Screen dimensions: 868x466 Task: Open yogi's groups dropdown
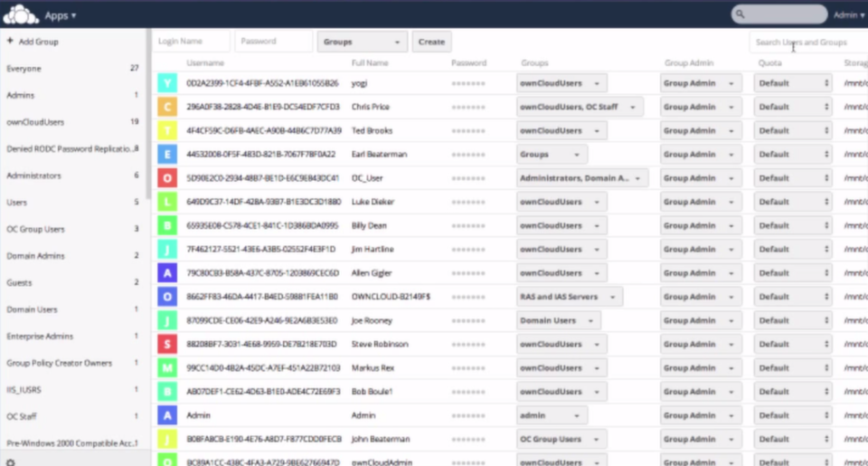(561, 83)
